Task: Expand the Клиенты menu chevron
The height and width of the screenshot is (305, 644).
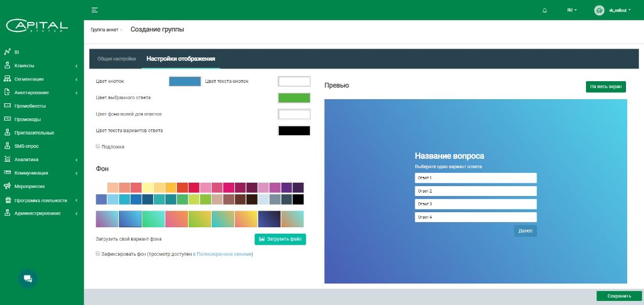Action: (x=77, y=66)
